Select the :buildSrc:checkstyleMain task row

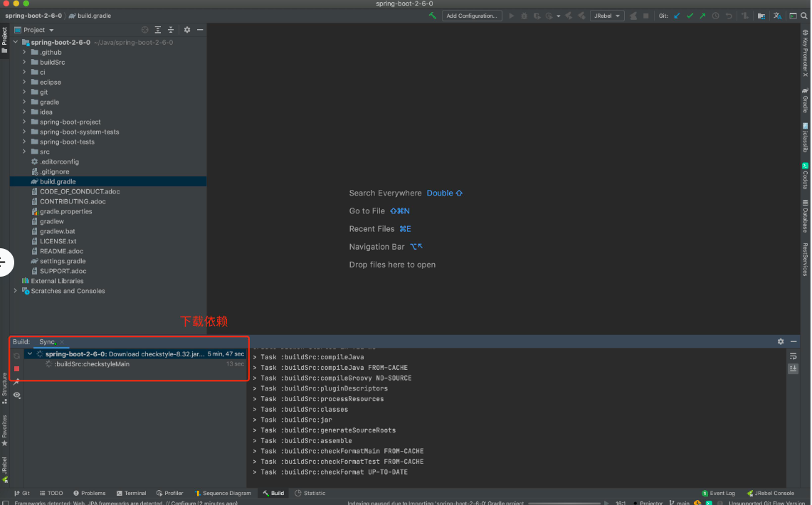135,364
